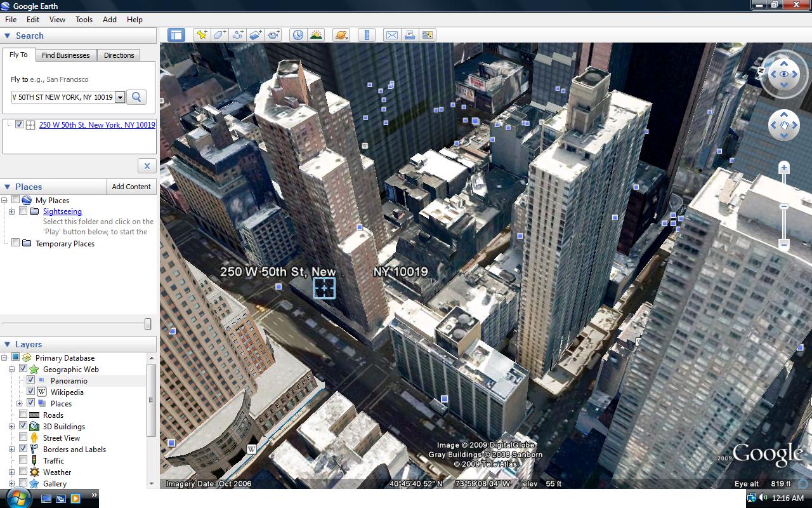Click the zoom slider handle
Image resolution: width=812 pixels, height=508 pixels.
tap(784, 206)
